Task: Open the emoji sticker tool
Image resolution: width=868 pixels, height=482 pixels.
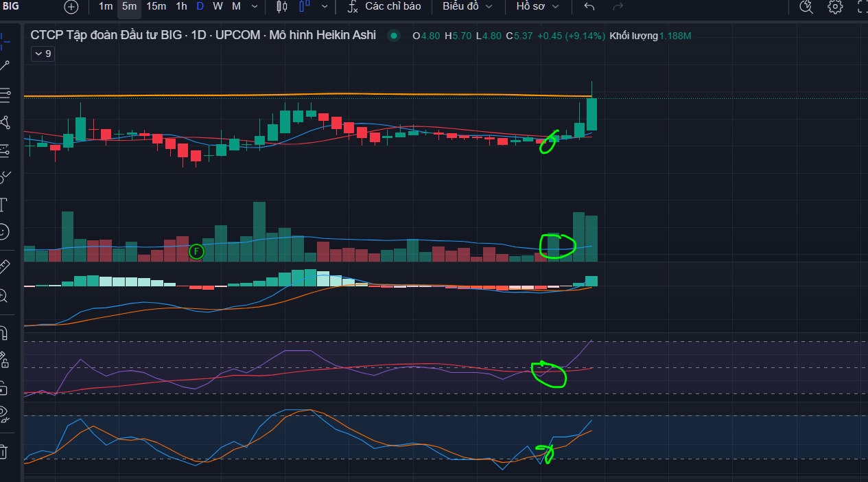Action: pos(3,232)
